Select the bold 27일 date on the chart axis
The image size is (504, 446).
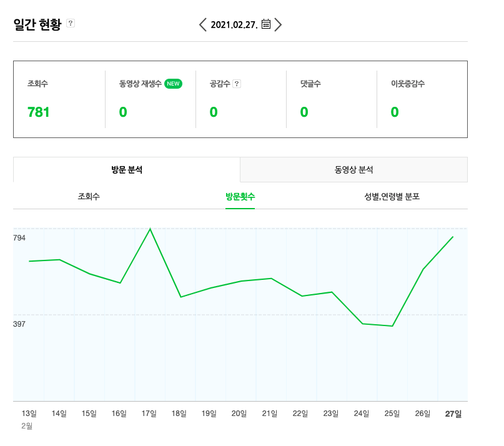(453, 414)
